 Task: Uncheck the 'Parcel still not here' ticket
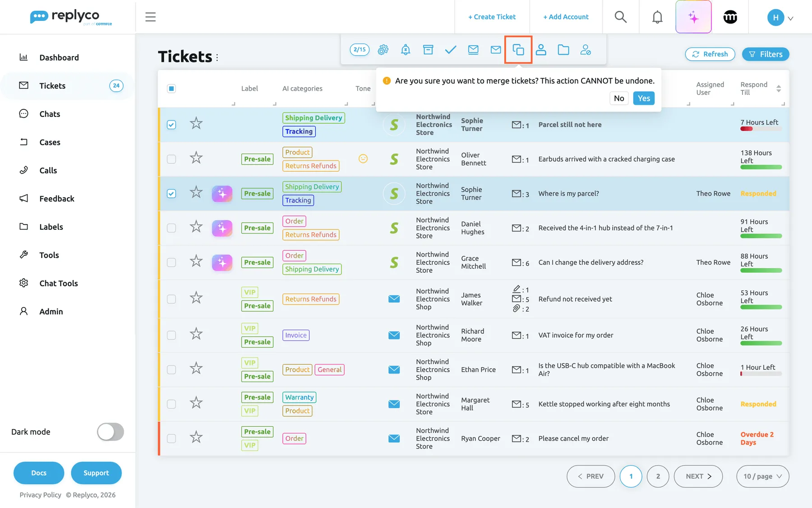[171, 125]
